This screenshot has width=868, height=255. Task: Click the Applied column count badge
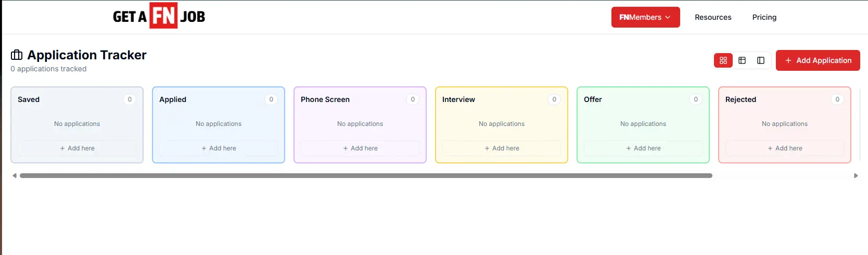tap(271, 99)
